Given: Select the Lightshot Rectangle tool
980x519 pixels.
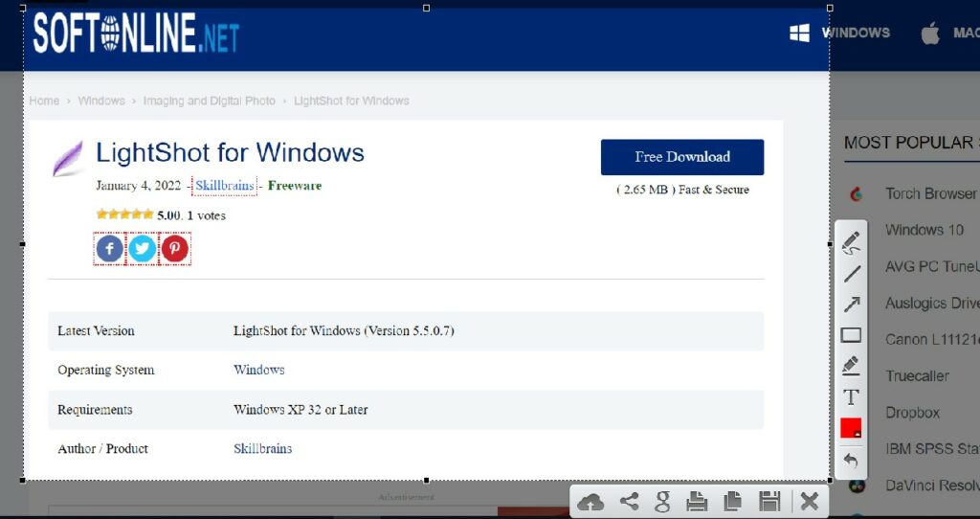Looking at the screenshot, I should pos(851,335).
